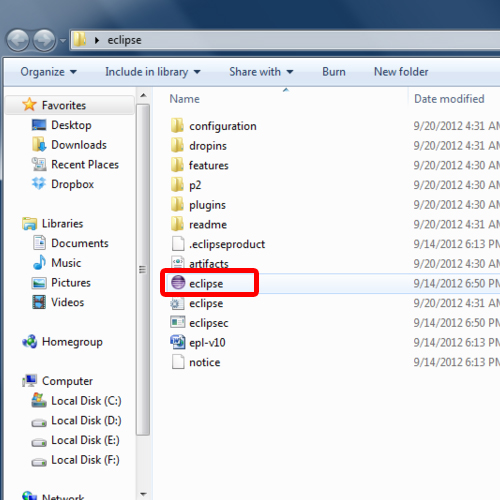Open the plugins folder icon
This screenshot has width=500, height=500.
177,204
